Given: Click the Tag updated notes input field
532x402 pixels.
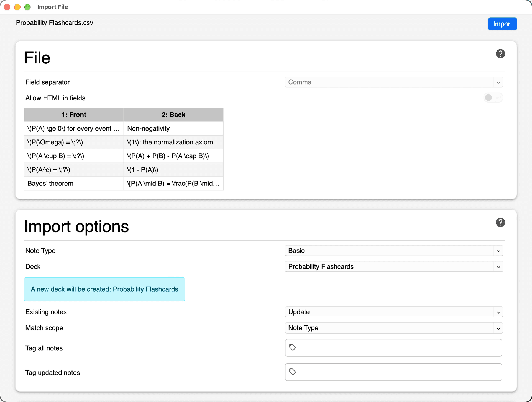Looking at the screenshot, I should click(393, 372).
